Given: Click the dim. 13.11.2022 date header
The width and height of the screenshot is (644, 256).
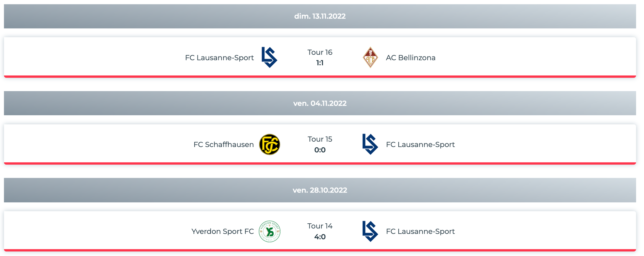Looking at the screenshot, I should [x=320, y=16].
